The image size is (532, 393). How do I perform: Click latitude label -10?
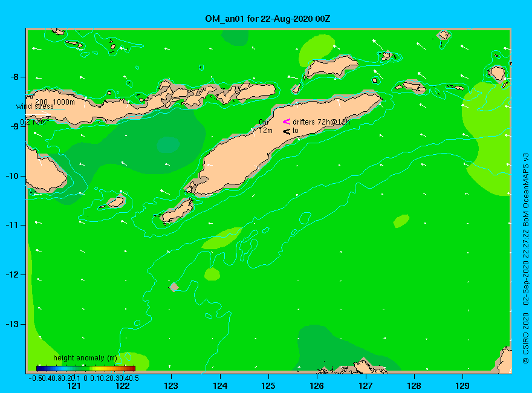13,176
